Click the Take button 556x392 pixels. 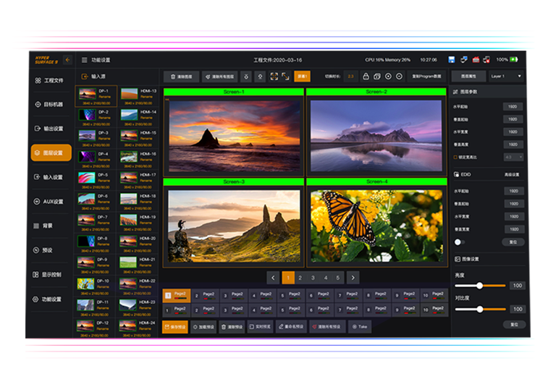(x=360, y=327)
